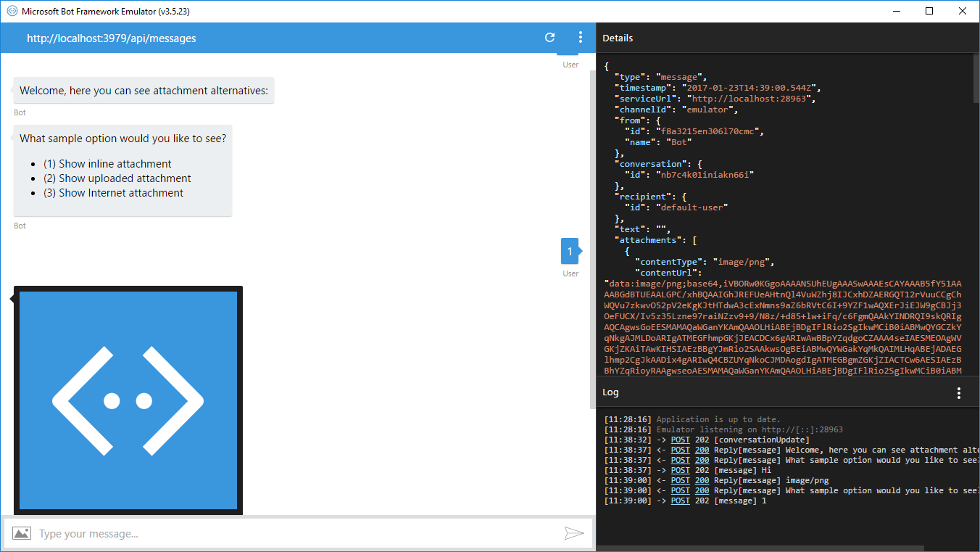Click the Details panel header
The width and height of the screenshot is (980, 552).
pyautogui.click(x=787, y=38)
